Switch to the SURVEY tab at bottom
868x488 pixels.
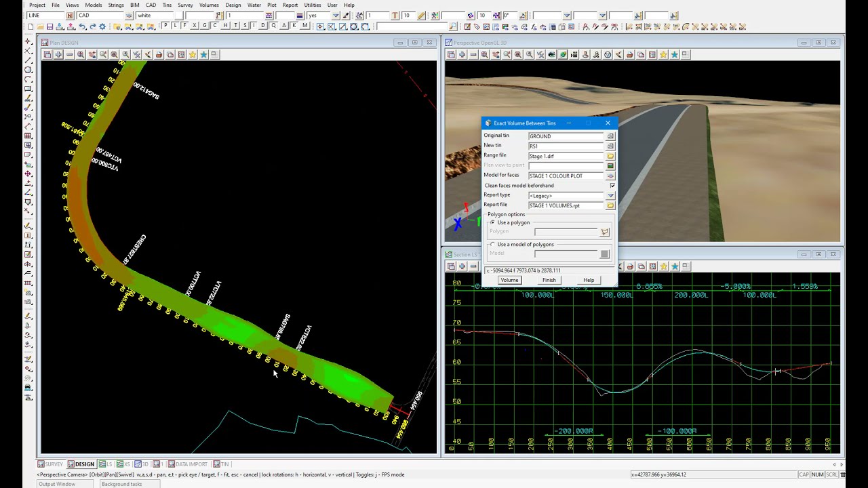click(51, 464)
